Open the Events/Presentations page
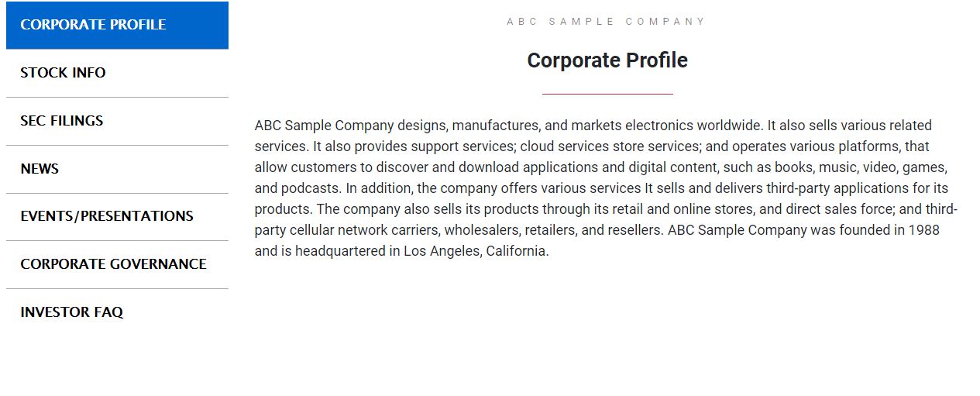 tap(107, 216)
